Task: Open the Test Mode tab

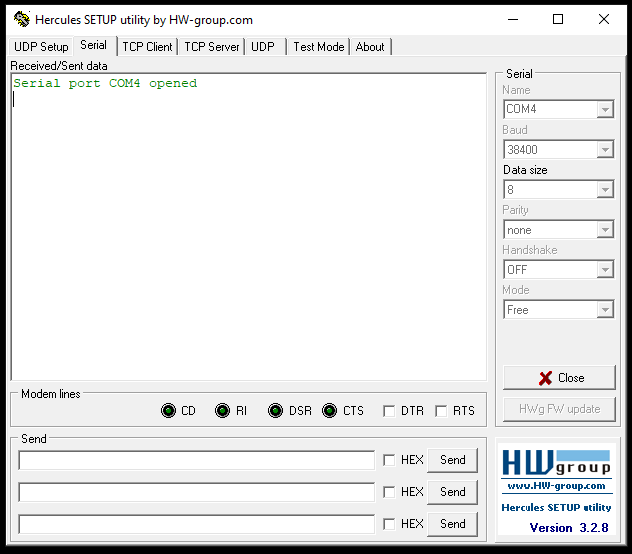Action: (318, 47)
